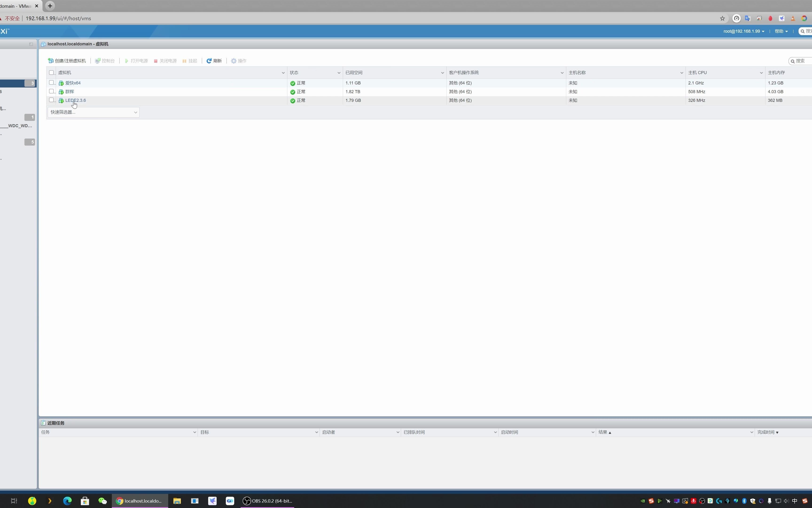The height and width of the screenshot is (508, 812).
Task: Open the 虚拟机 column header dropdown arrow
Action: pos(283,73)
